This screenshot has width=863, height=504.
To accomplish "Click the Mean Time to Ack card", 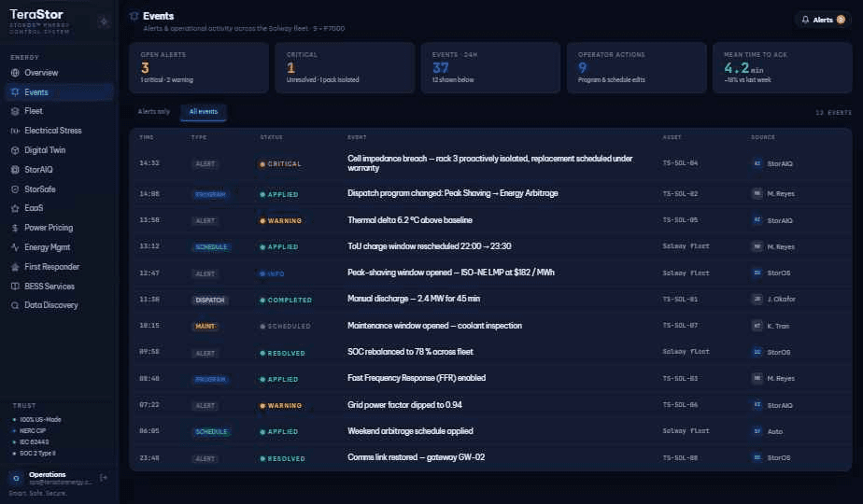I will (782, 68).
